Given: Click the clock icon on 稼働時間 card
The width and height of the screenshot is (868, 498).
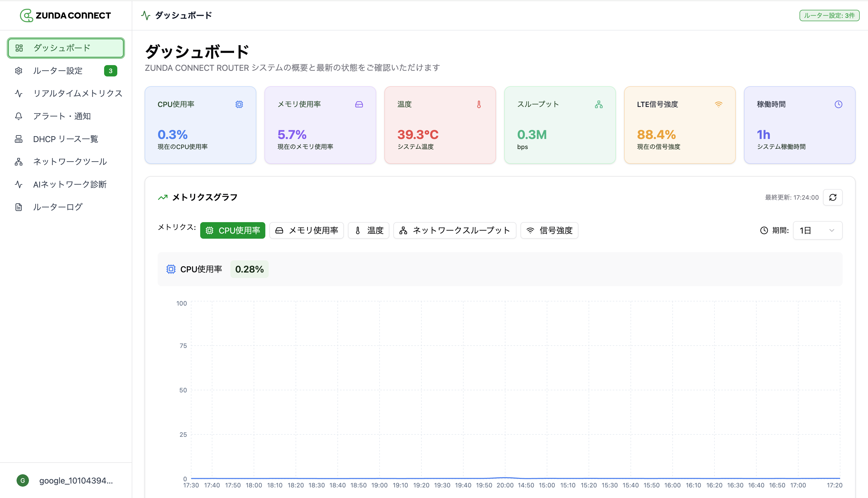Looking at the screenshot, I should [x=838, y=104].
